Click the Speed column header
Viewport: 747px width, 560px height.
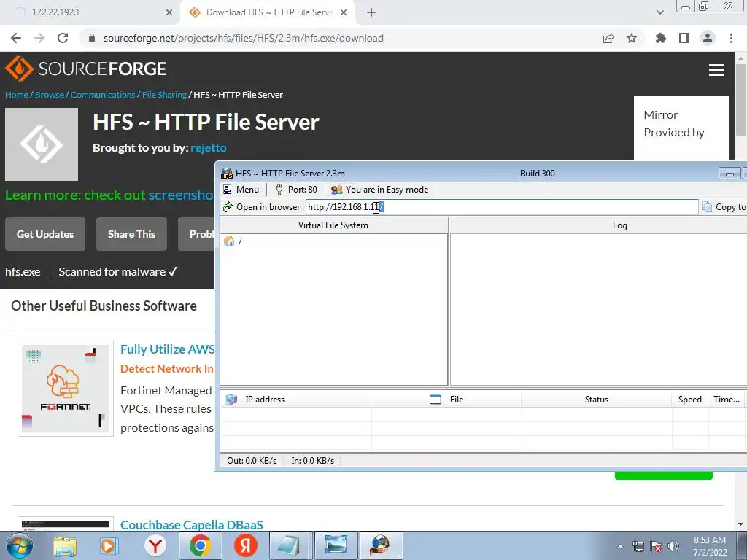click(690, 400)
